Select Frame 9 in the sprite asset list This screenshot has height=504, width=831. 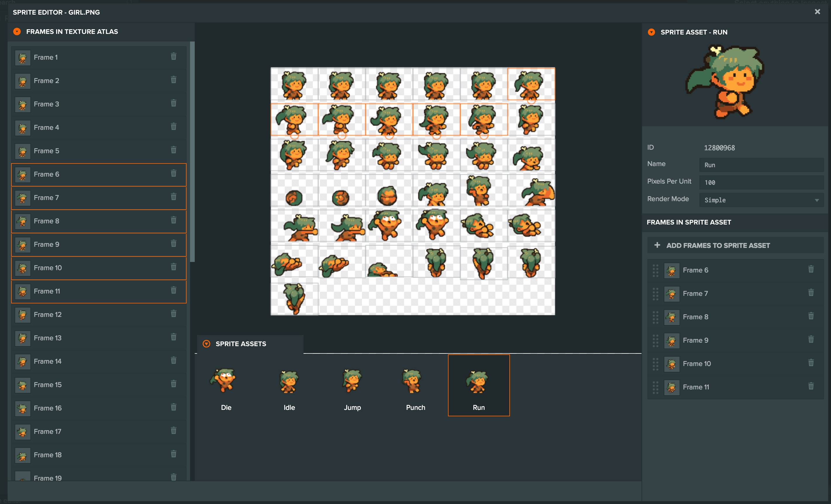735,341
